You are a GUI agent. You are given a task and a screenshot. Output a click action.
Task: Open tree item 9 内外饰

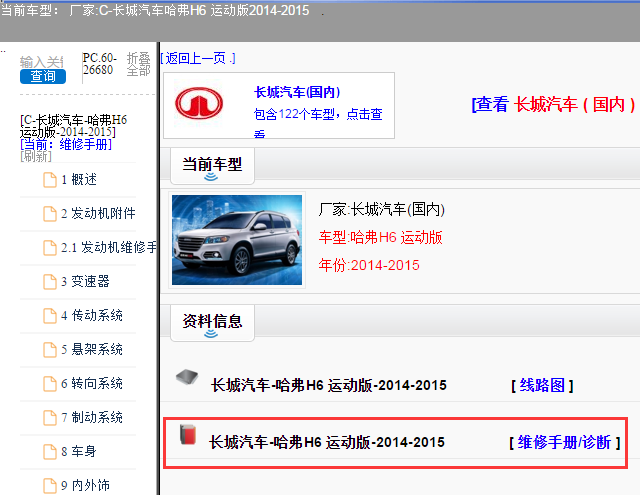tap(85, 485)
